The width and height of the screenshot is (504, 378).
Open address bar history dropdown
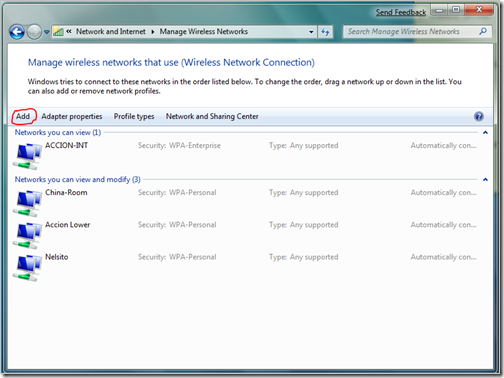click(x=311, y=32)
